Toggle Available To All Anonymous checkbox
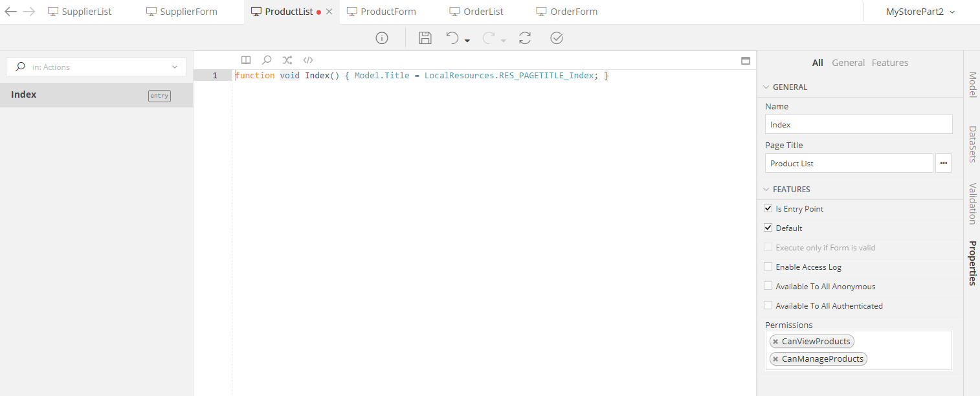 pyautogui.click(x=768, y=287)
